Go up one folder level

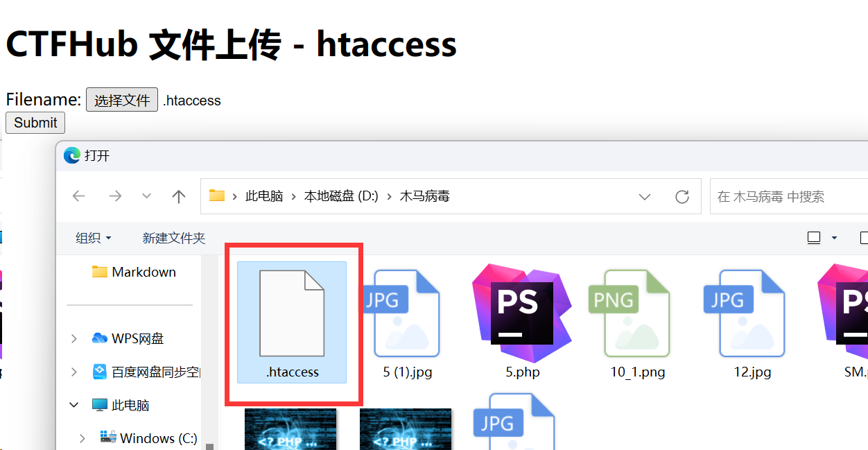point(179,196)
